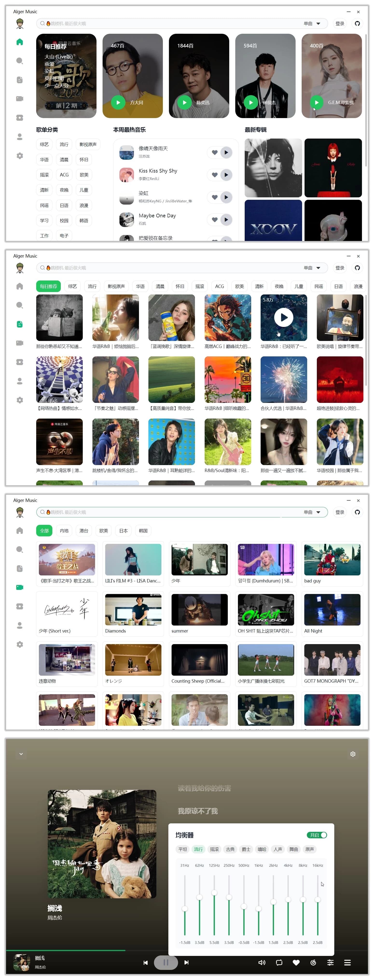Screen dimensions: 374x980
Task: Open 单曲 dropdown in the green-outlined search bar
Action: (312, 512)
